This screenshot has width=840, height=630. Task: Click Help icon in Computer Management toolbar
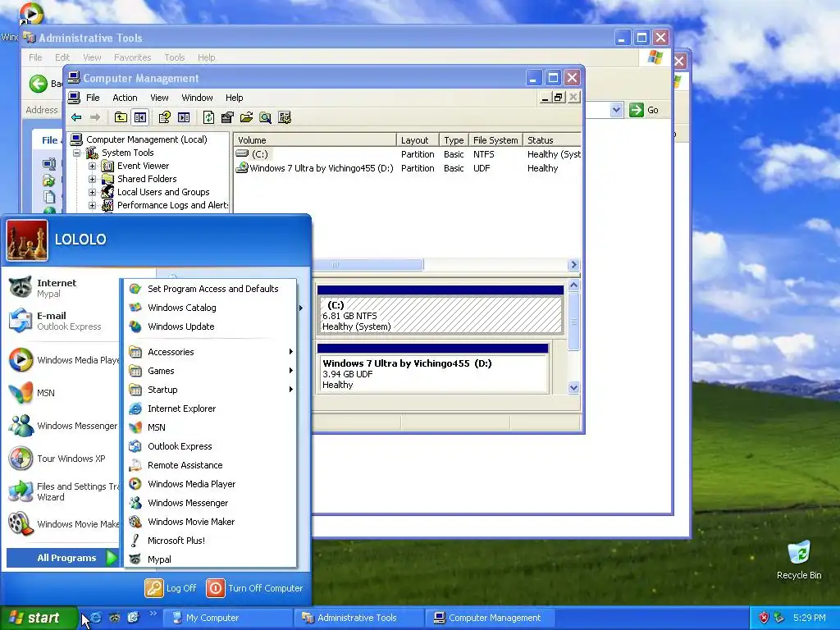click(164, 117)
